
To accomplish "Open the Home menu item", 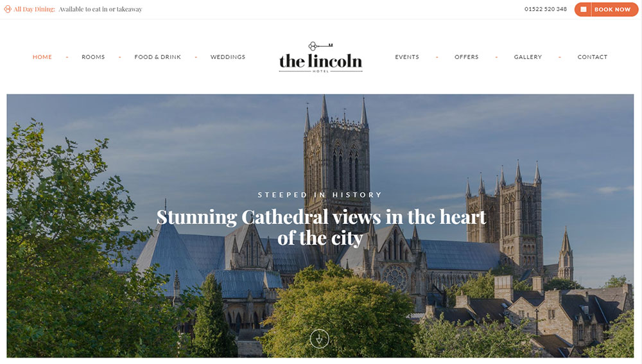I will 42,57.
